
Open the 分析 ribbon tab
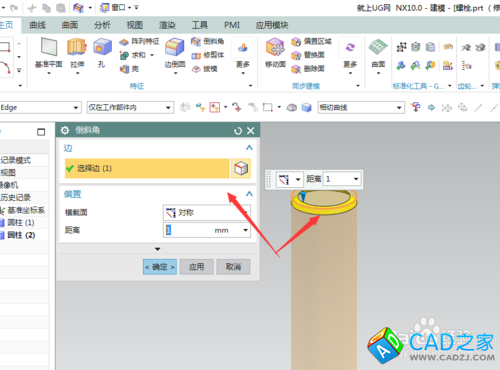(x=102, y=25)
